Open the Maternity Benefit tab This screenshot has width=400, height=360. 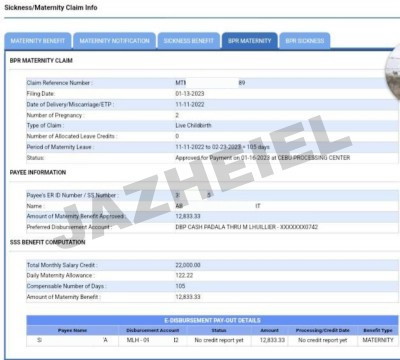coord(38,41)
